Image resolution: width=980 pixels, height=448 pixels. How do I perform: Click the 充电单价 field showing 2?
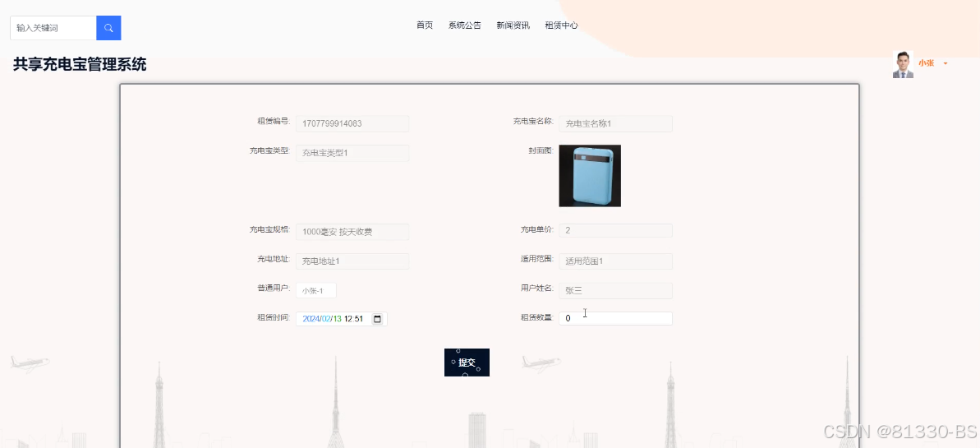point(615,231)
